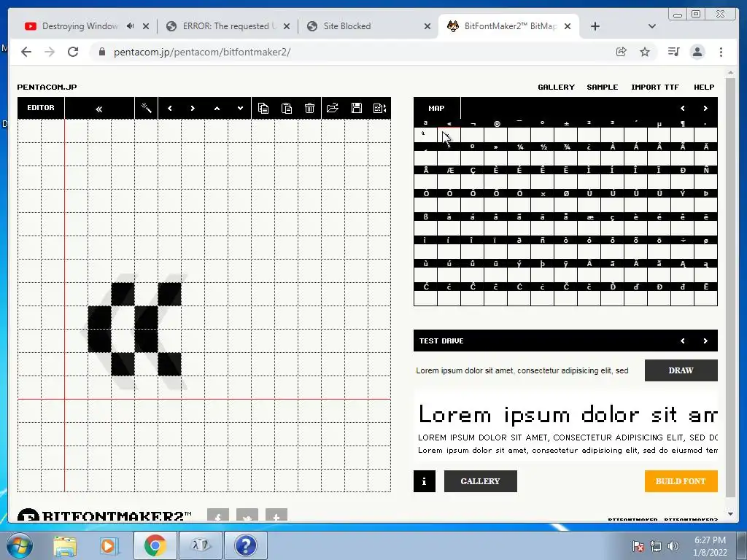The width and height of the screenshot is (747, 560).
Task: Go to previous map page arrow
Action: pyautogui.click(x=683, y=108)
